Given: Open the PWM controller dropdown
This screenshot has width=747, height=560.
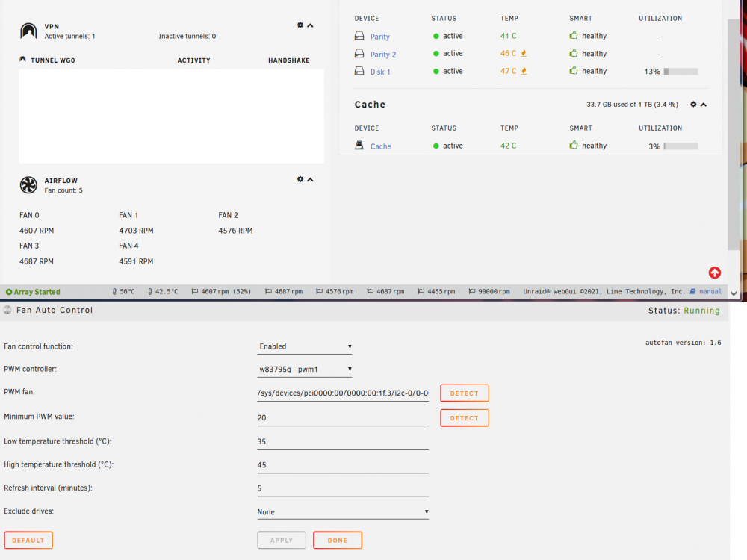Looking at the screenshot, I should (305, 370).
